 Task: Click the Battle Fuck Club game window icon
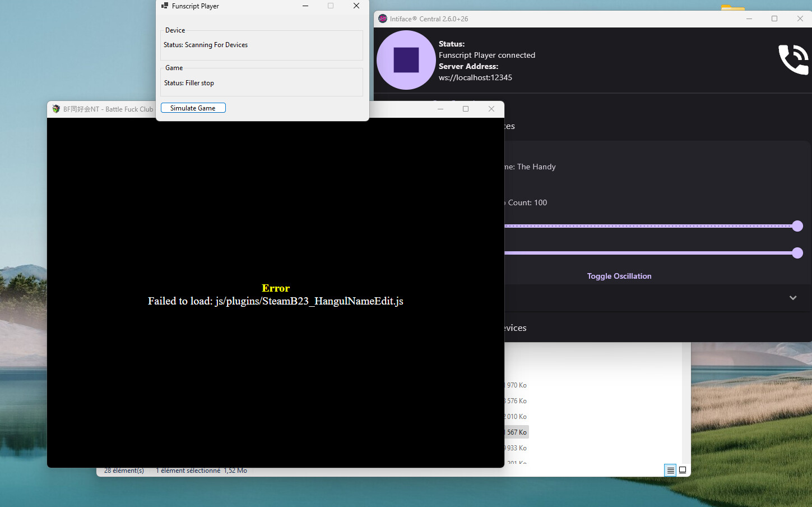(56, 109)
